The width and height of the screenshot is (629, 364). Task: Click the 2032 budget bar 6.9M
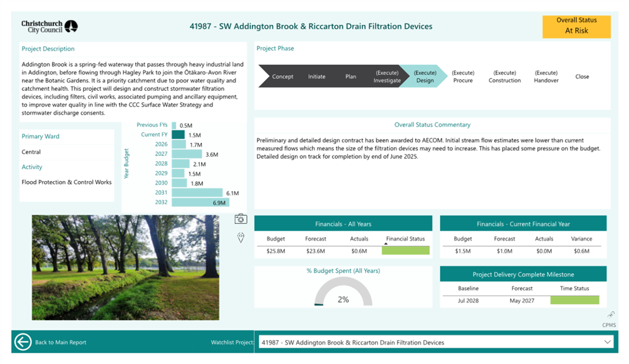coord(200,202)
